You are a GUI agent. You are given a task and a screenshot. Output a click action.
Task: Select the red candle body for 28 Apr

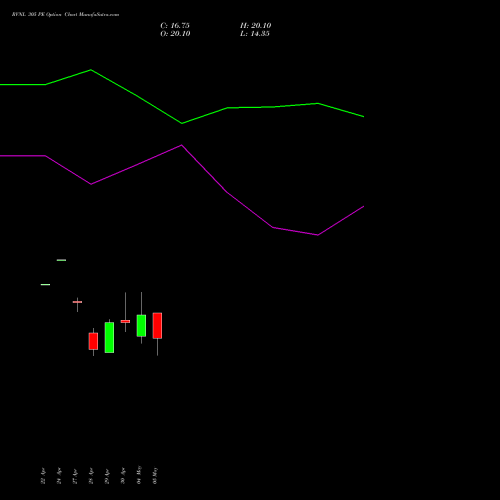click(x=93, y=341)
